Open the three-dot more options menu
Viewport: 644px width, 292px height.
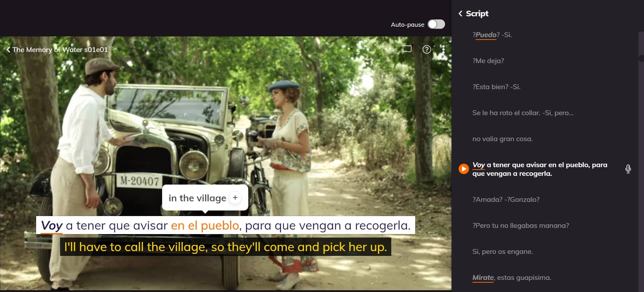pos(443,50)
